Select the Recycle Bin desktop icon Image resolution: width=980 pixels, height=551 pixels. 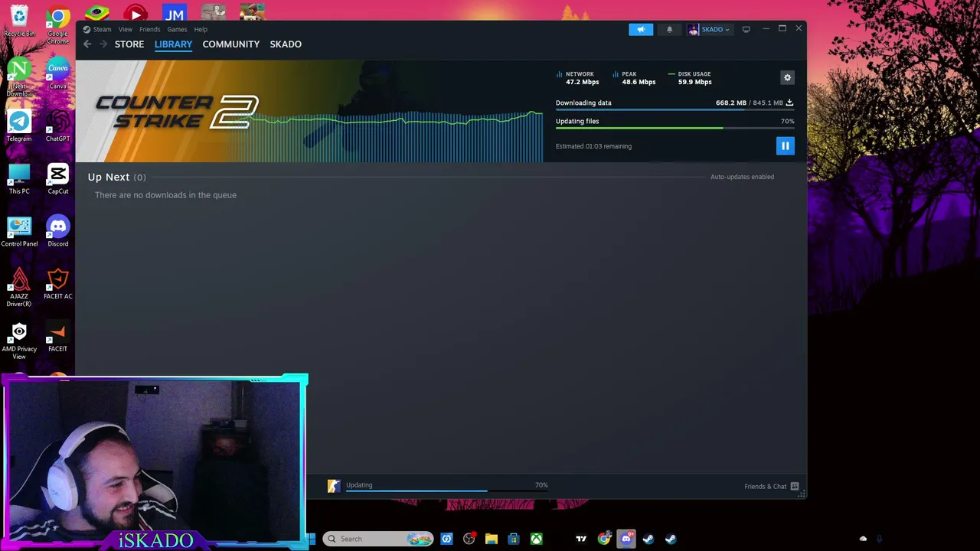click(19, 21)
